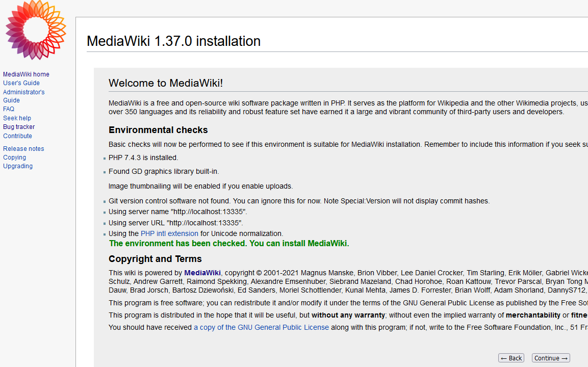Viewport: 588px width, 367px height.
Task: Go to the Administrator's Guide link
Action: point(23,96)
